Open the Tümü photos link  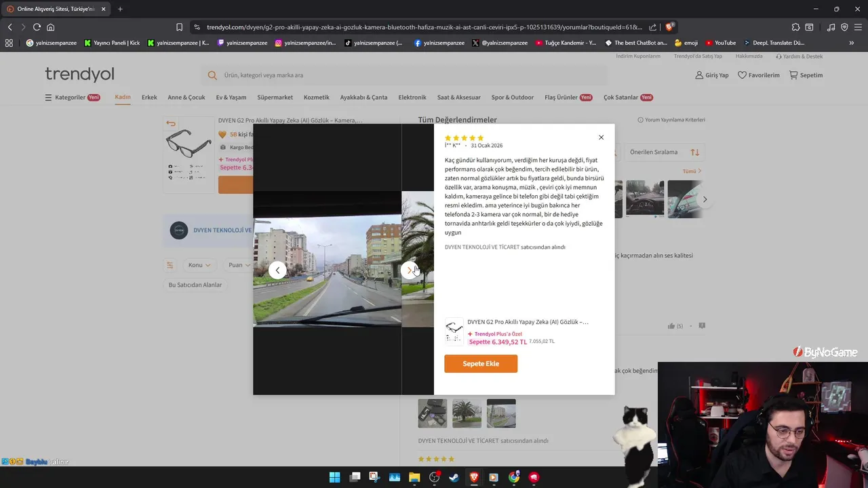coord(692,171)
